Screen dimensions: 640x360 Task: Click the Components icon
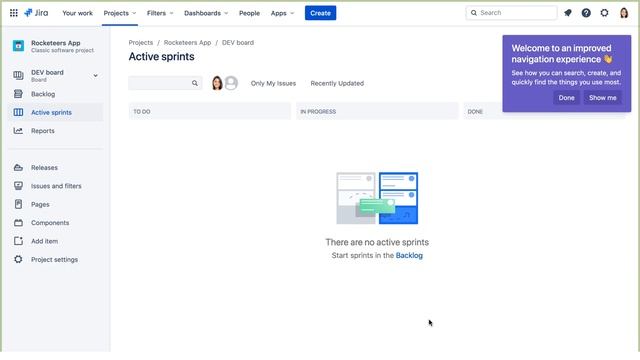click(18, 222)
